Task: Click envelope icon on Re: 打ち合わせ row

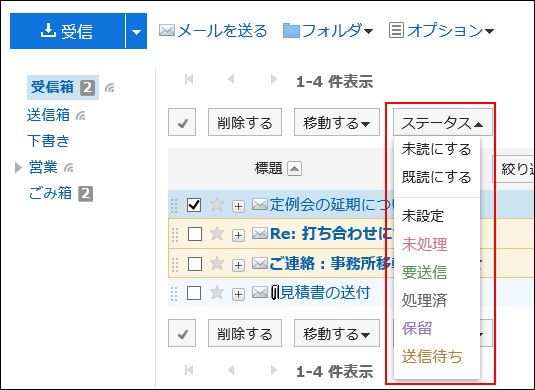Action: (x=260, y=234)
